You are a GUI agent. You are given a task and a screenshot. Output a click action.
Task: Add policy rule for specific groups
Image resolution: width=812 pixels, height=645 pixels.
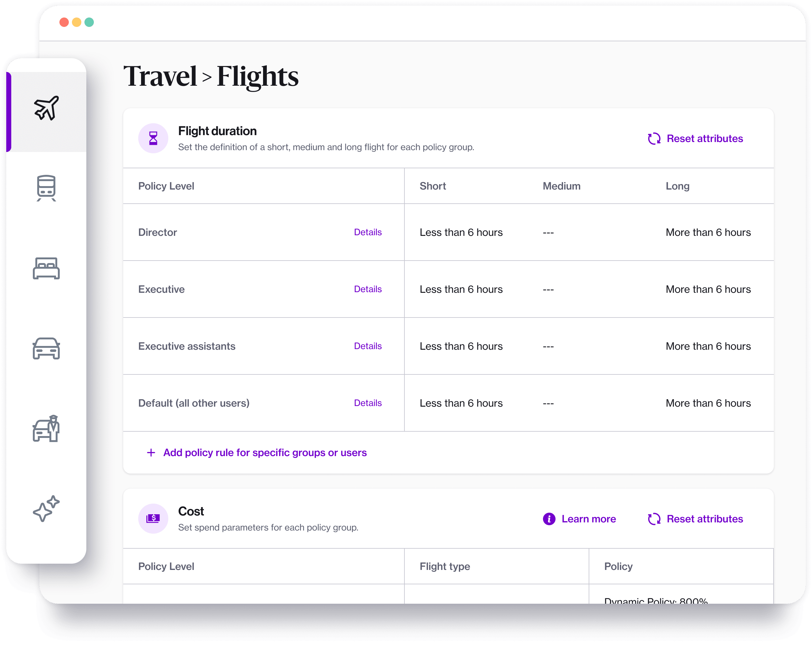point(264,453)
